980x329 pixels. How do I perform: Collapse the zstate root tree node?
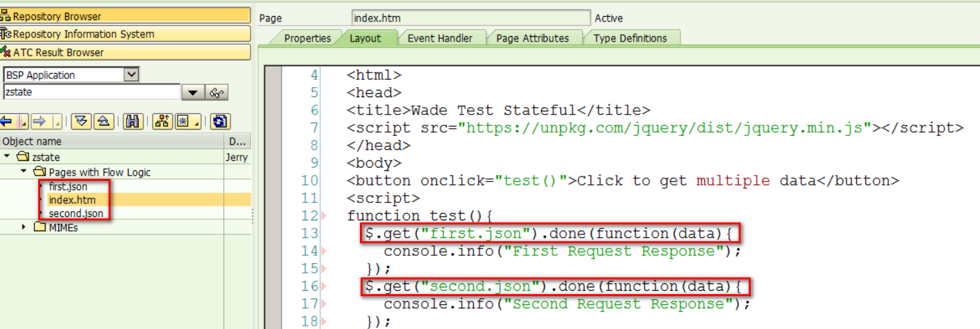pos(7,157)
